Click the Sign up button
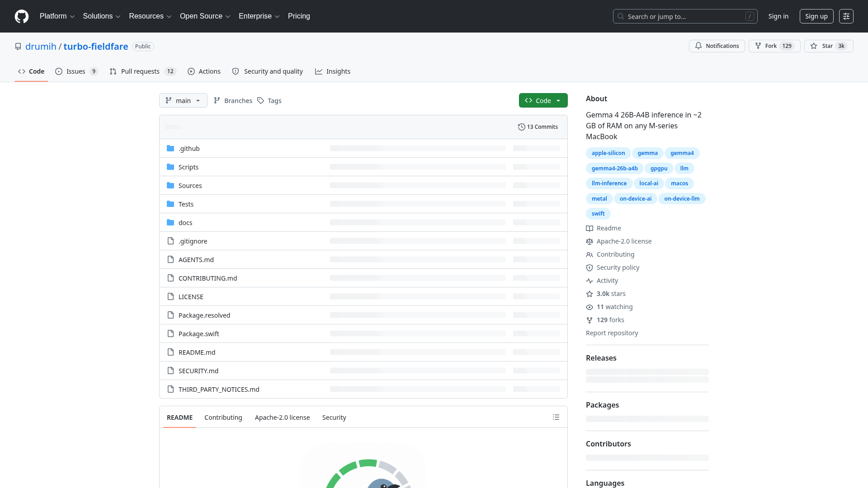 pyautogui.click(x=816, y=16)
